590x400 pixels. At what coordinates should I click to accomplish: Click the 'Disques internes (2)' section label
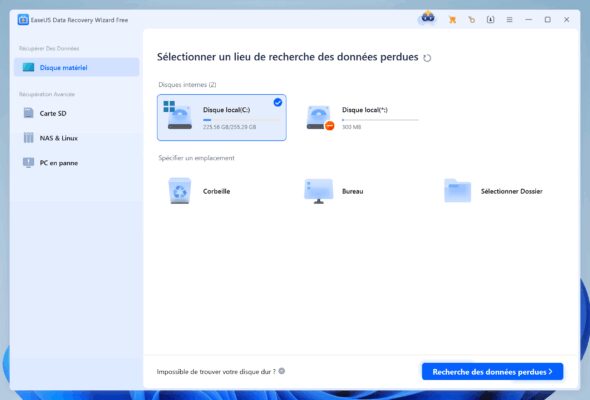point(187,85)
